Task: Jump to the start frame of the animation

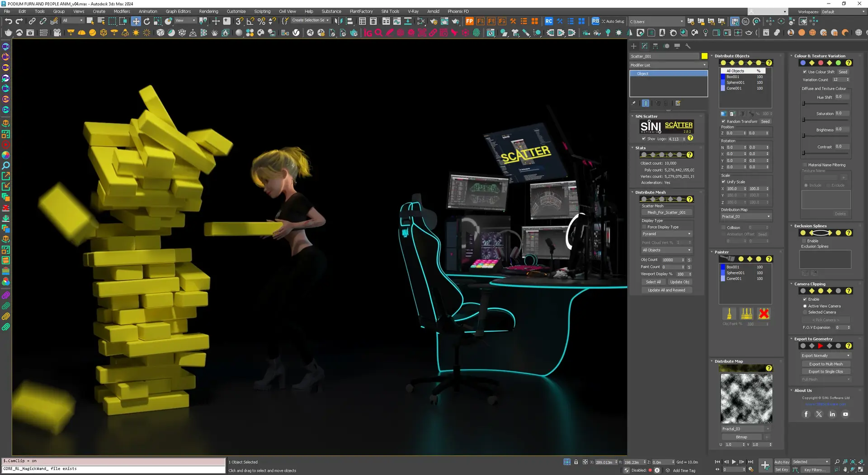Action: coord(717,462)
